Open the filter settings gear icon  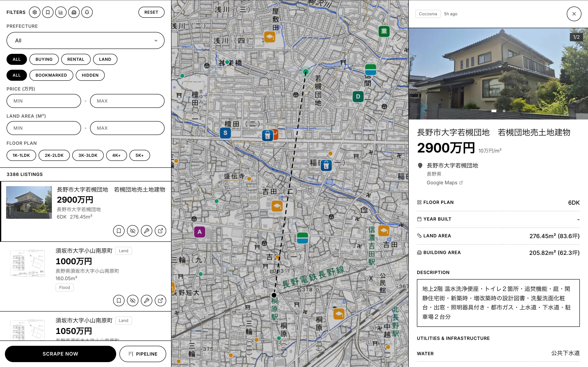tap(35, 12)
